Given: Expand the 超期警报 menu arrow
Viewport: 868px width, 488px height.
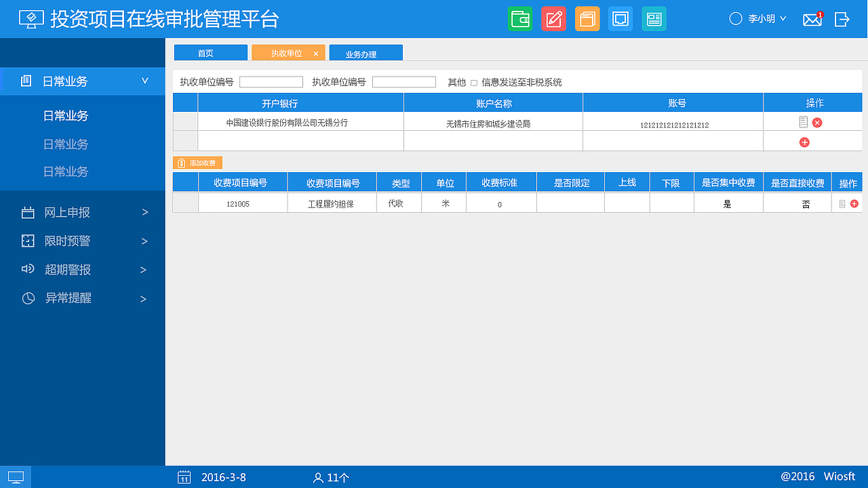Looking at the screenshot, I should click(143, 270).
